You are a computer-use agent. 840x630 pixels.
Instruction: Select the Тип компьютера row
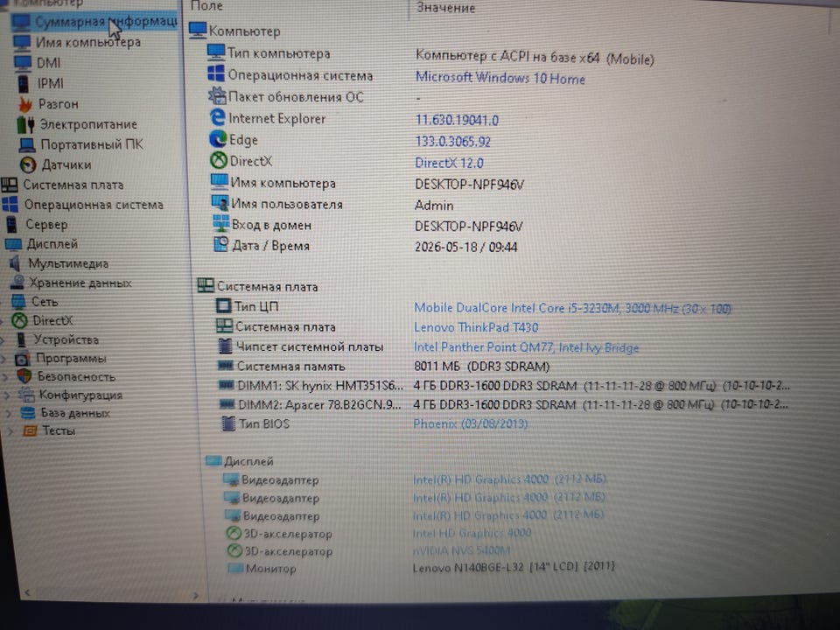coord(430,55)
